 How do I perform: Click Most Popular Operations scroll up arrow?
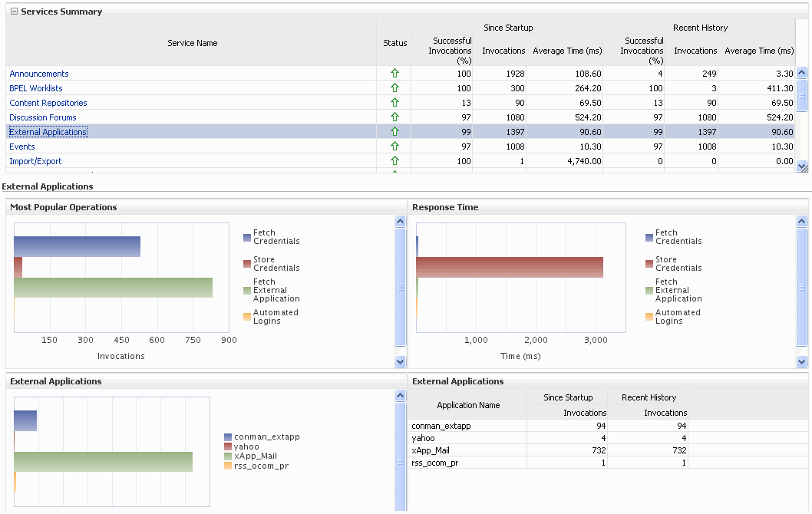(x=401, y=222)
